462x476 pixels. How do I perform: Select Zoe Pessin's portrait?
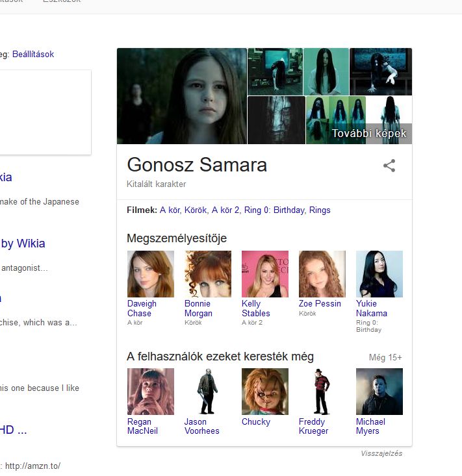pos(322,274)
